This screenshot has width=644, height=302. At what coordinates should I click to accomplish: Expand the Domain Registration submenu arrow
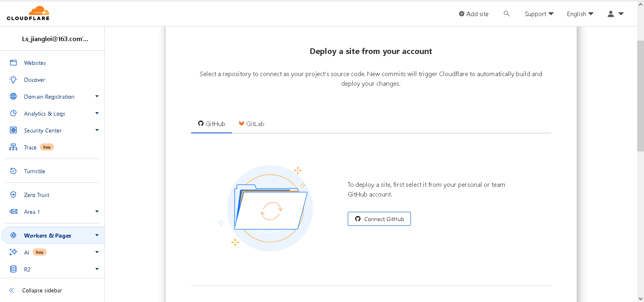[x=97, y=97]
